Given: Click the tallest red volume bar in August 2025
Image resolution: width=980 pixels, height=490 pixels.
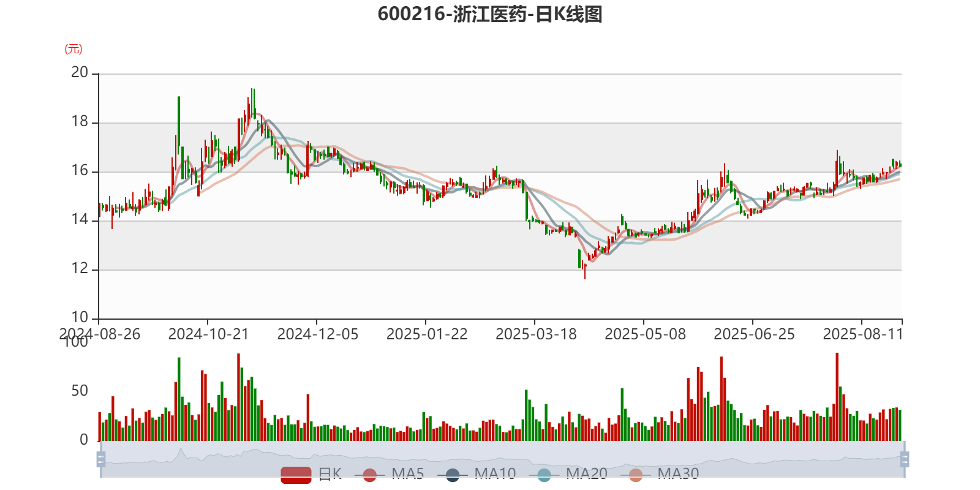Looking at the screenshot, I should [837, 397].
